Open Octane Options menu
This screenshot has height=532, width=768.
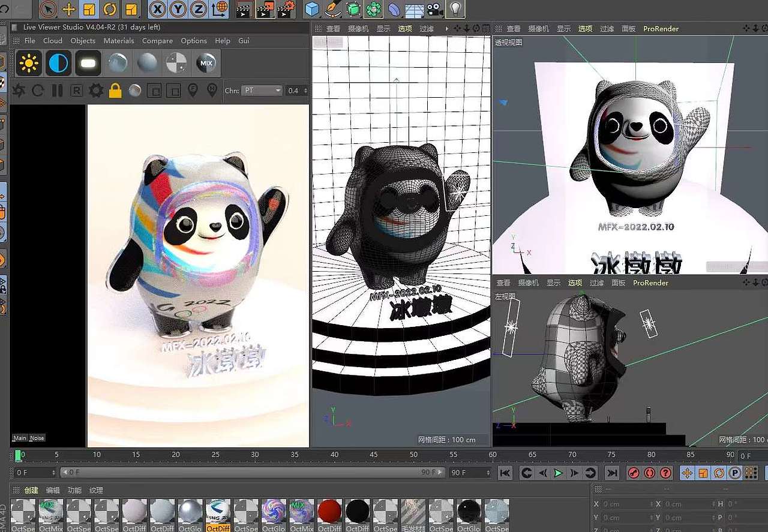pos(194,41)
